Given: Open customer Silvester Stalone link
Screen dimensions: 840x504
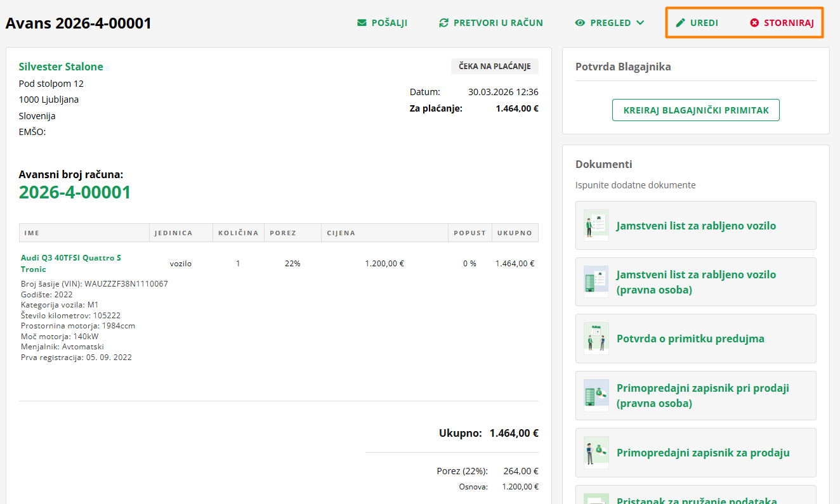Looking at the screenshot, I should tap(61, 67).
